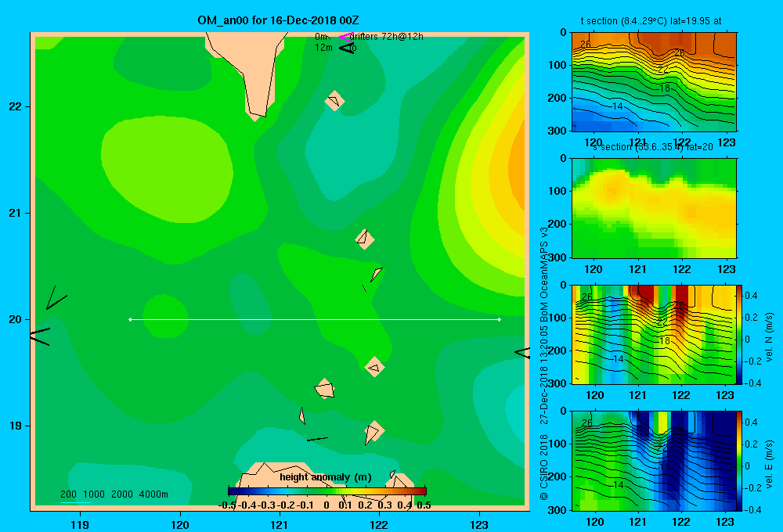Click longitude label 123 on main map axis

click(479, 524)
